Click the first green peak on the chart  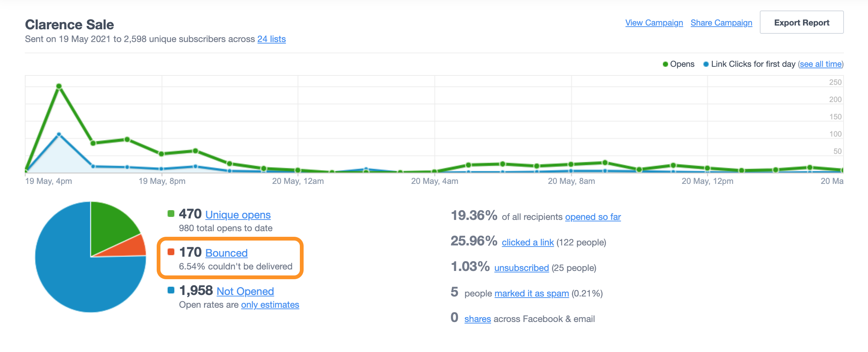[x=59, y=86]
